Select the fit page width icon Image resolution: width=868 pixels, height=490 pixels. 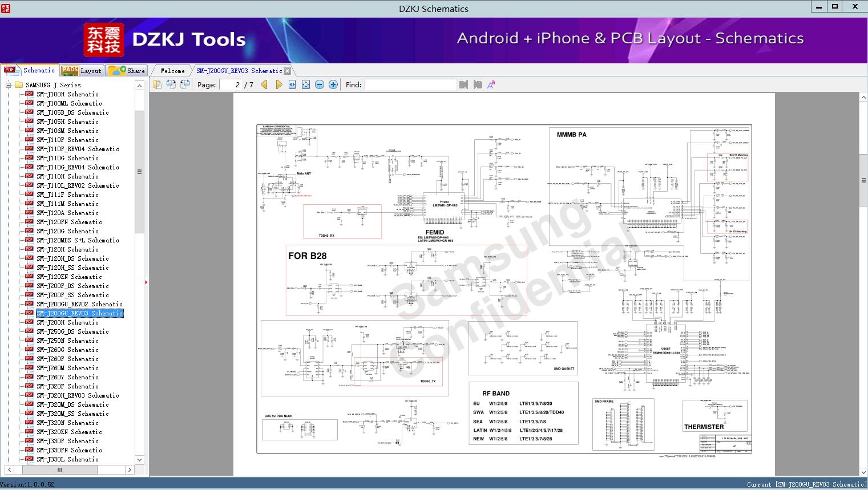click(x=292, y=84)
